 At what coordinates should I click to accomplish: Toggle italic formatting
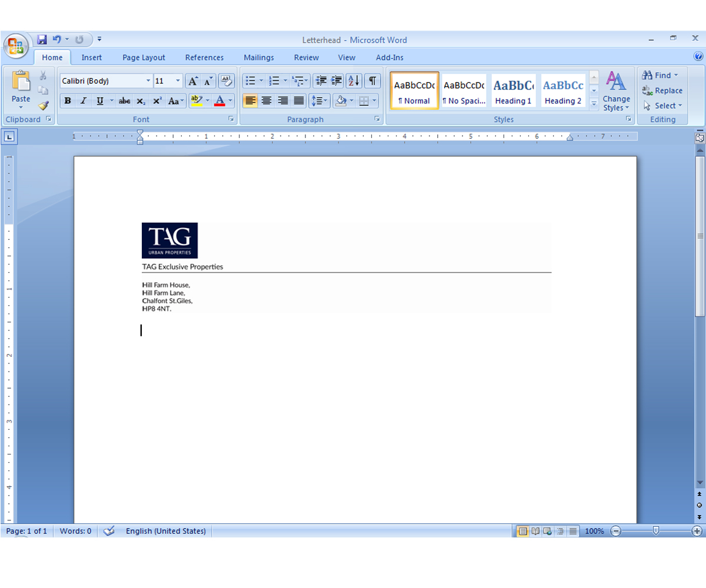[x=84, y=101]
